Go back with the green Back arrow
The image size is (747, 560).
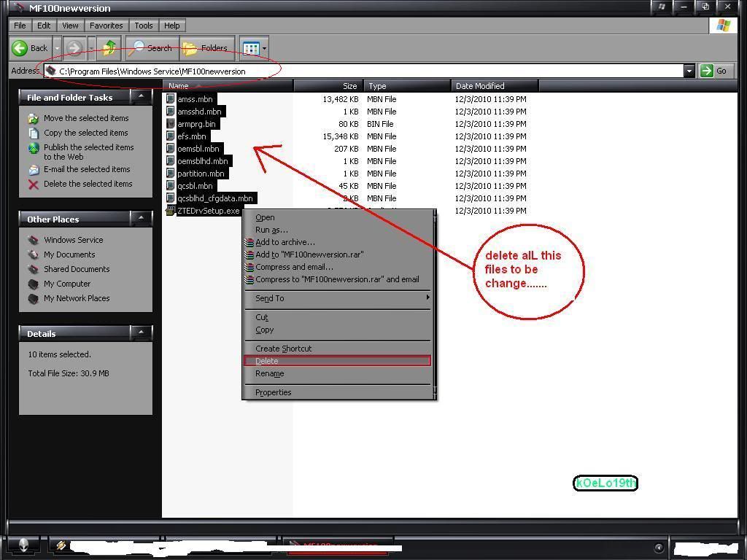[x=31, y=48]
